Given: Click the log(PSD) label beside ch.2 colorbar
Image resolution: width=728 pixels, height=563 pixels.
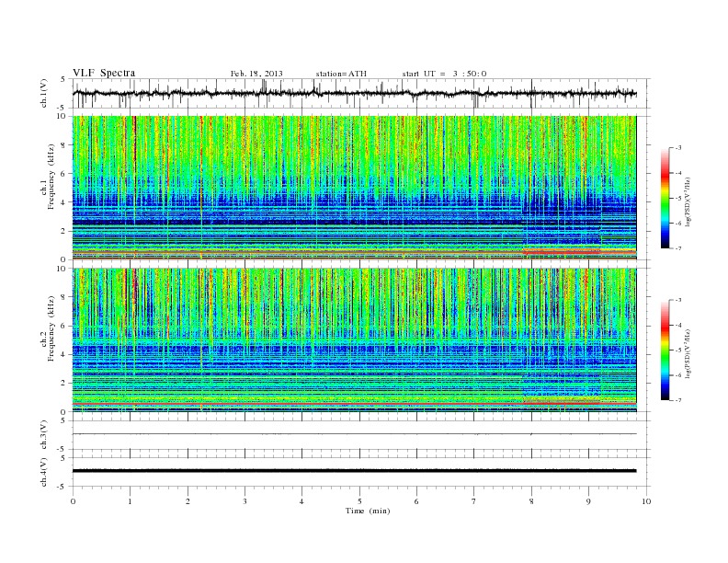Looking at the screenshot, I should [x=688, y=353].
